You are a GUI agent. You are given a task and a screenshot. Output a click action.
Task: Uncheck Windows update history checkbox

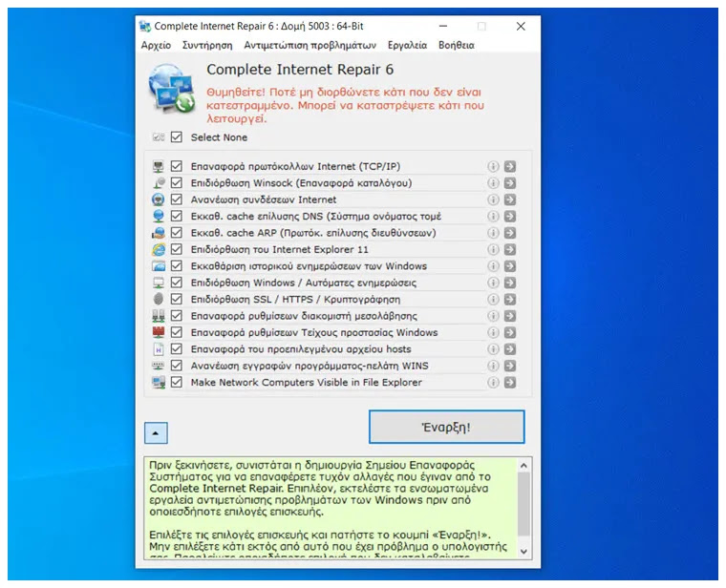coord(177,266)
